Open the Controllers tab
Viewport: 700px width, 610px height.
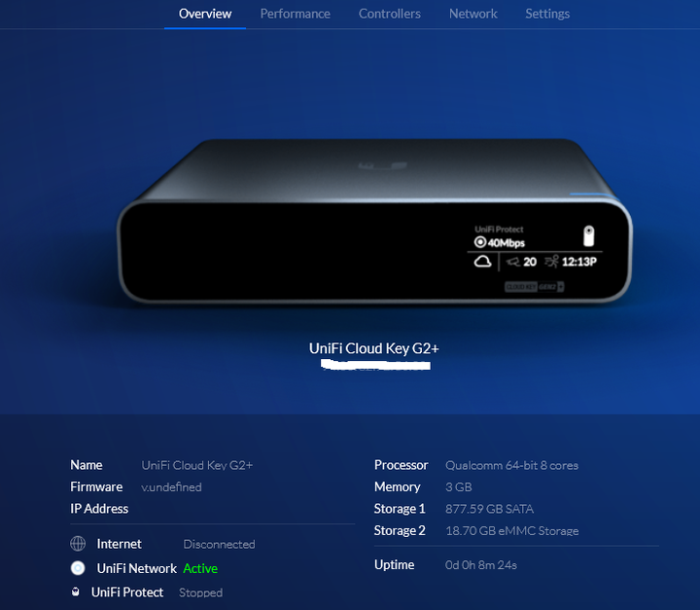point(389,14)
